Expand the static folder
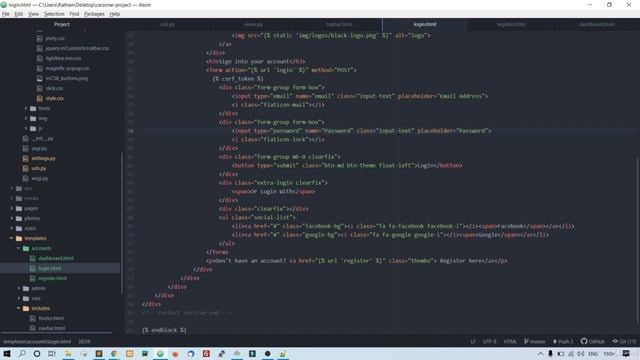The width and height of the screenshot is (640, 360). tap(30, 229)
